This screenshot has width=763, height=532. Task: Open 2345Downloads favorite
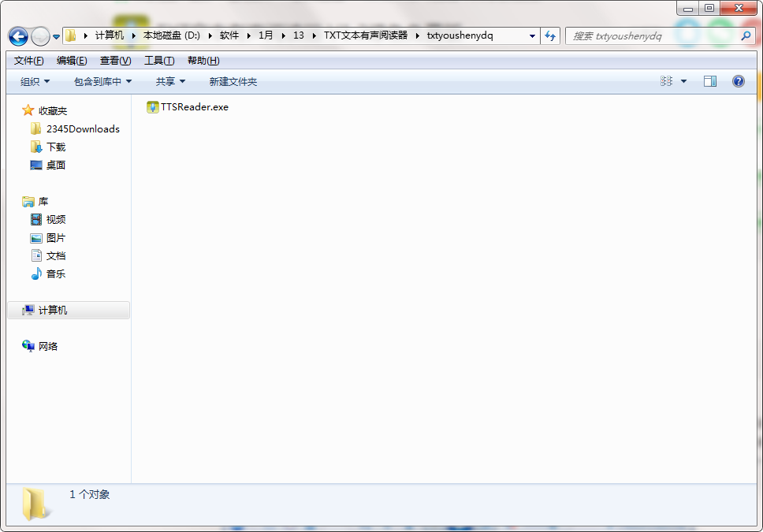click(83, 129)
